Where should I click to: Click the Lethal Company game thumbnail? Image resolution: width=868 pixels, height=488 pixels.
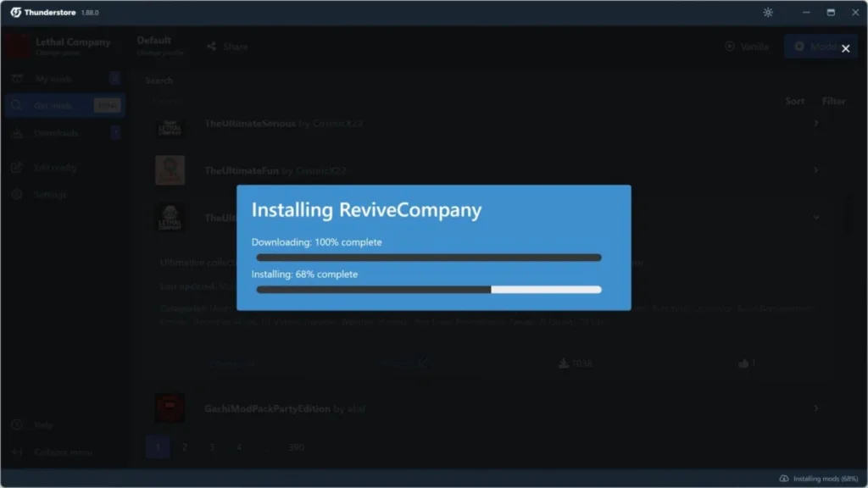pos(17,47)
